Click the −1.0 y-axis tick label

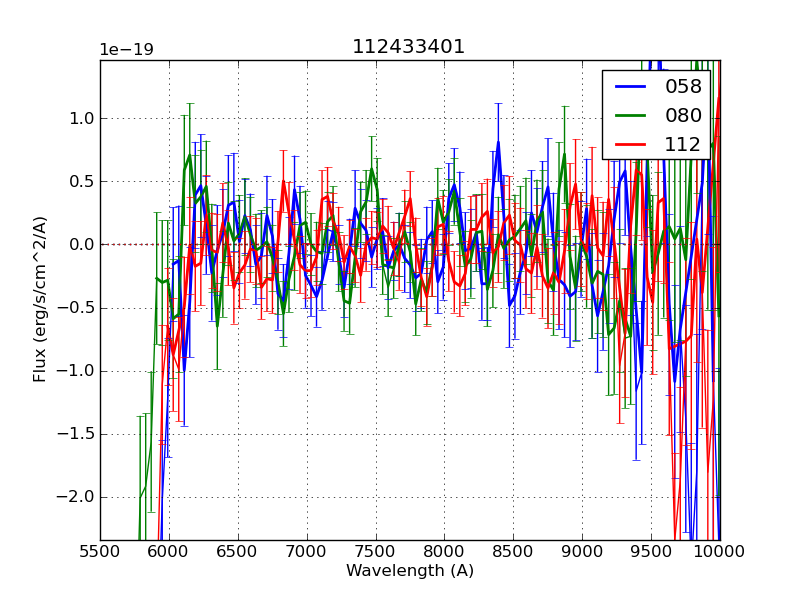[76, 371]
